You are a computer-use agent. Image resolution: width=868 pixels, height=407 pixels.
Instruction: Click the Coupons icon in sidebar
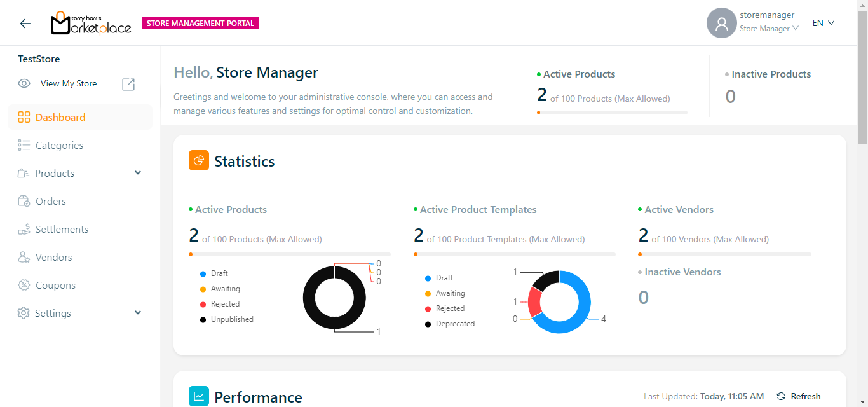tap(24, 285)
